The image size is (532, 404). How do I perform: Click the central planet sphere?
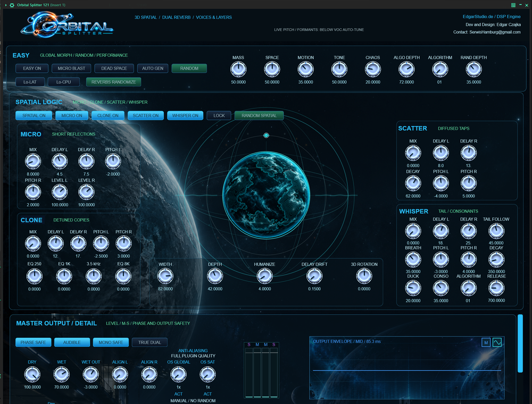pos(267,195)
